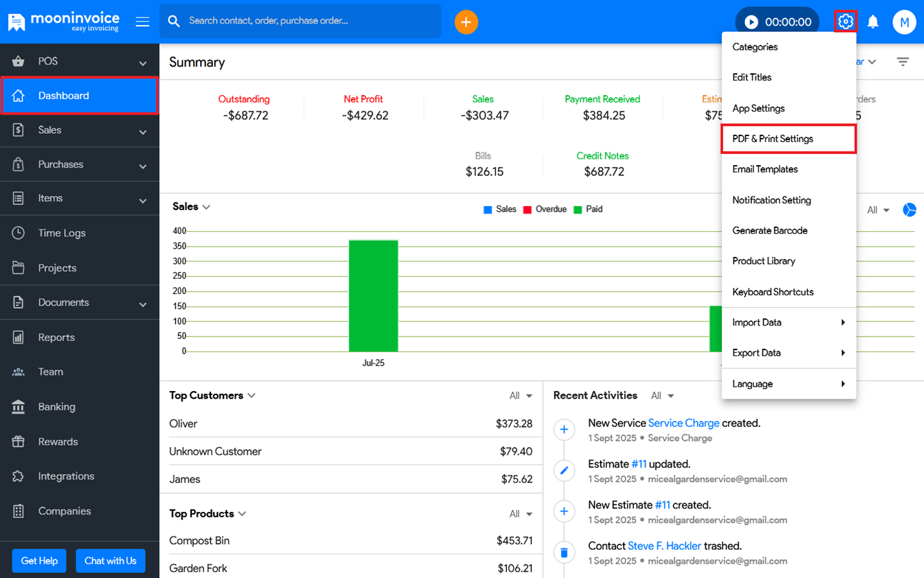Viewport: 924px width, 578px height.
Task: Click the settings gear icon
Action: (845, 22)
